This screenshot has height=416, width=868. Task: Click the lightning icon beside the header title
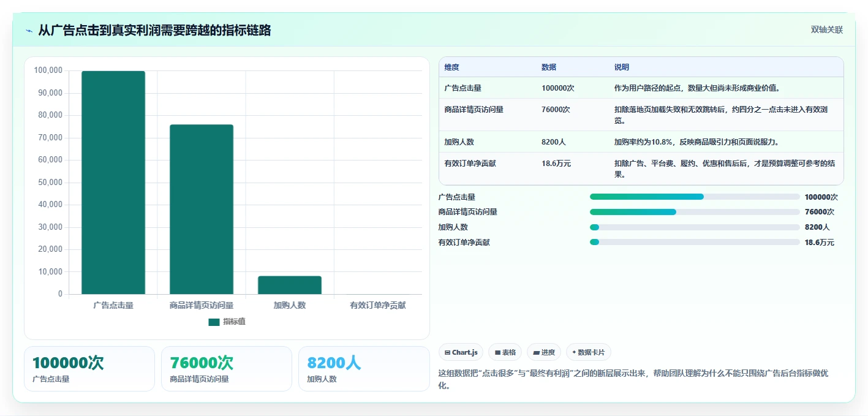(29, 31)
